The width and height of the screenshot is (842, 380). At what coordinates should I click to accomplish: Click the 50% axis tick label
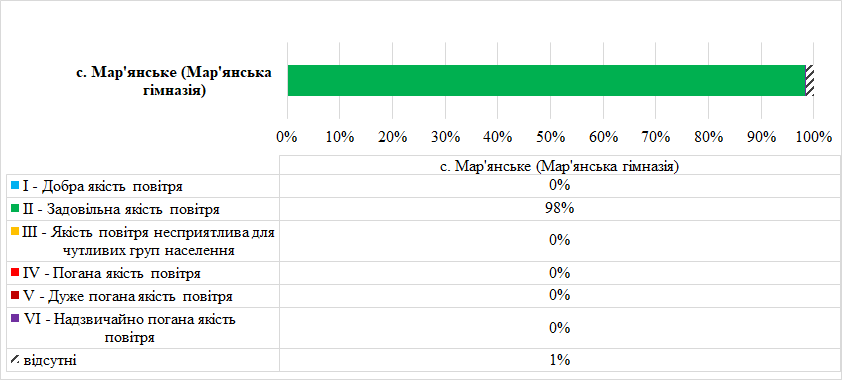pyautogui.click(x=550, y=137)
